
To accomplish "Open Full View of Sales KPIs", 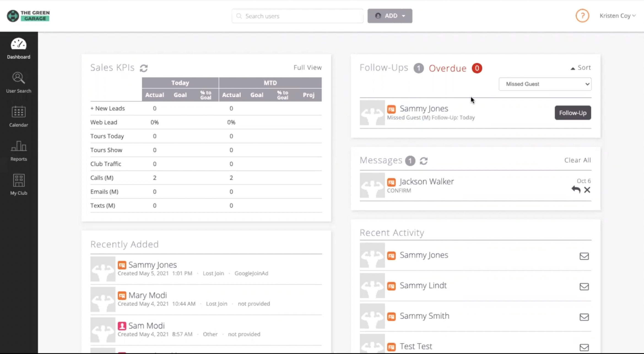I will coord(307,67).
